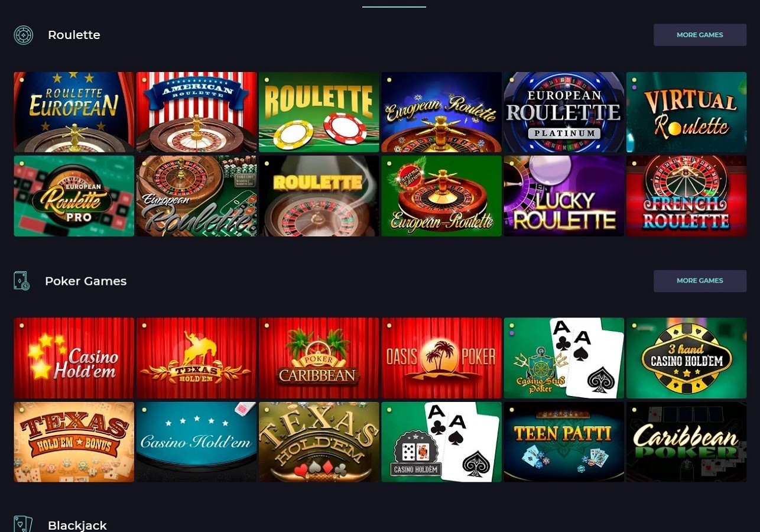The image size is (760, 532).
Task: Click the Blackjack section heading
Action: [x=77, y=525]
